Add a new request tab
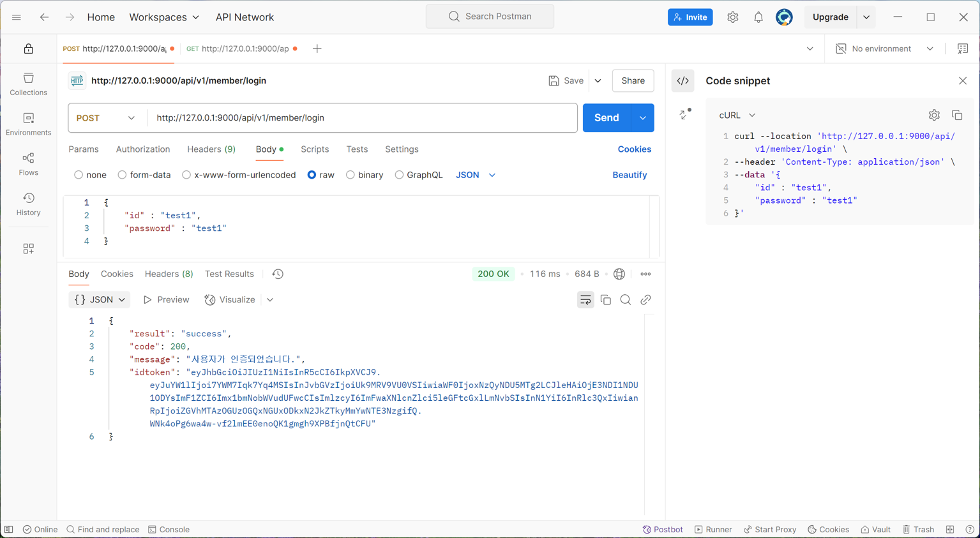The height and width of the screenshot is (538, 980). pyautogui.click(x=317, y=49)
